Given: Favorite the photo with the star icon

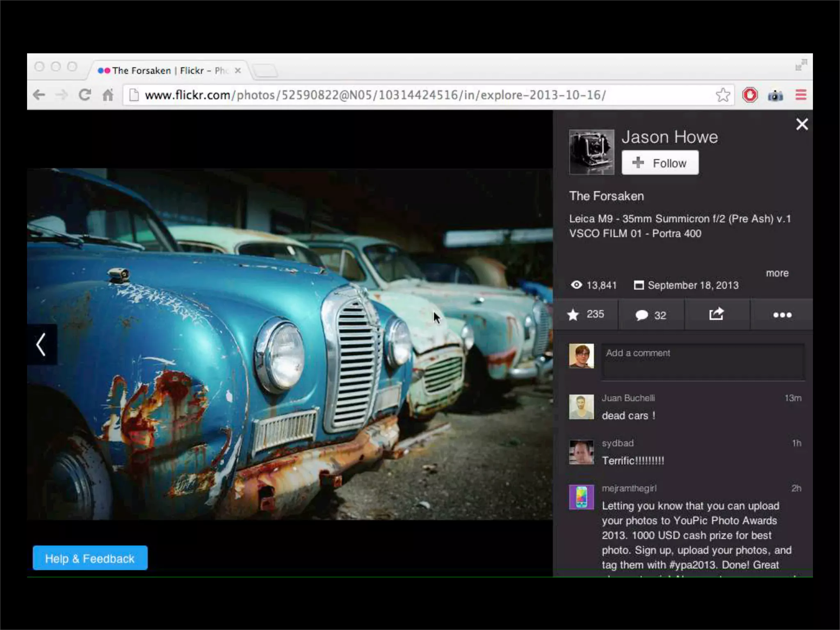Looking at the screenshot, I should (574, 315).
